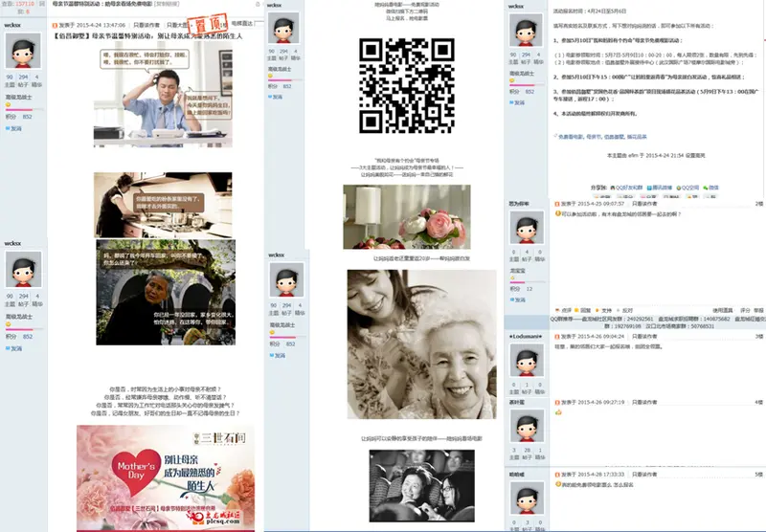Click the QQ群推荐 signature line with group numbers
The image size is (766, 532).
click(x=658, y=322)
